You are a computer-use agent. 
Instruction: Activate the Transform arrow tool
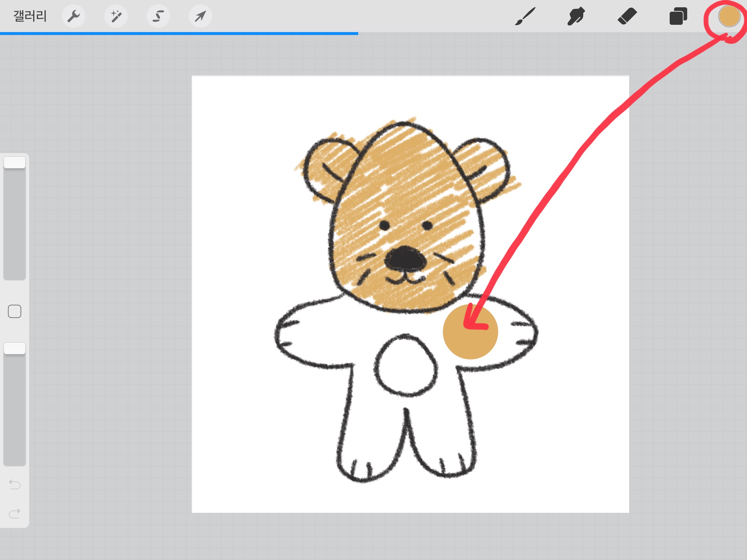coord(200,16)
